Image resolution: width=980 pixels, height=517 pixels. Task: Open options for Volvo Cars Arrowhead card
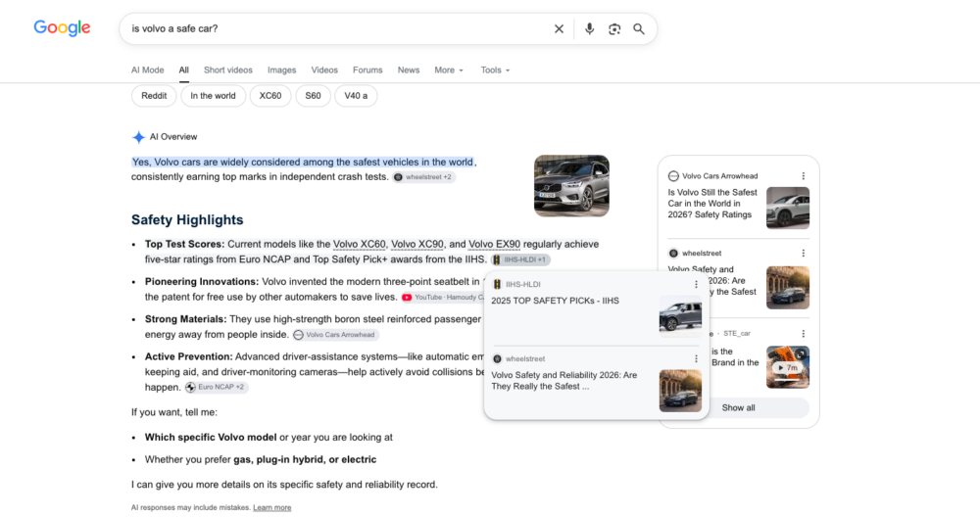(x=804, y=176)
